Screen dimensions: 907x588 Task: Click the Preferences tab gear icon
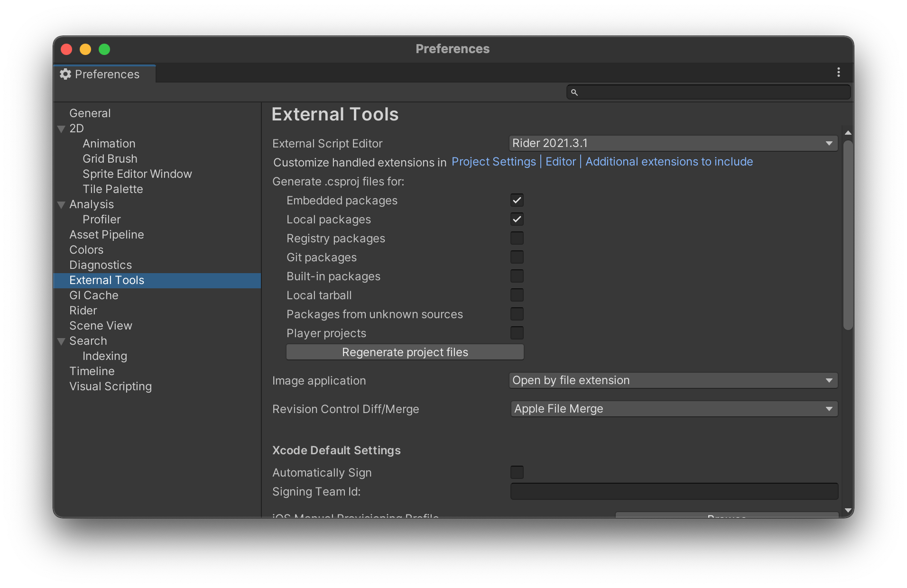point(65,74)
